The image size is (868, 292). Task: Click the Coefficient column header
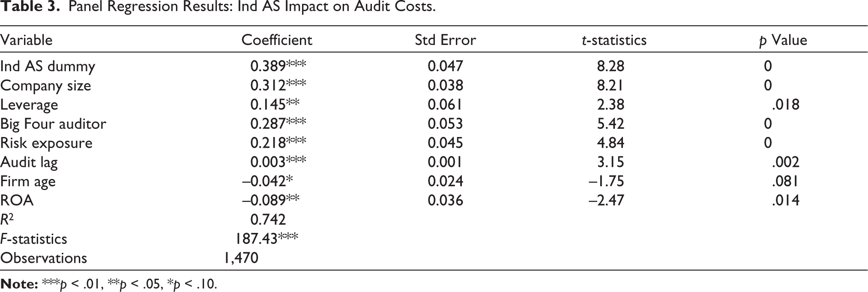[x=277, y=40]
